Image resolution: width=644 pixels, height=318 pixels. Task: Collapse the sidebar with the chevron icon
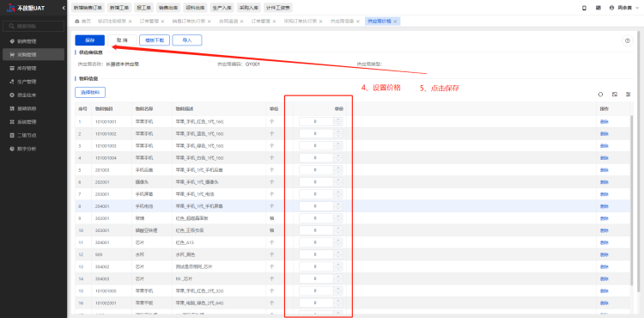[64, 9]
